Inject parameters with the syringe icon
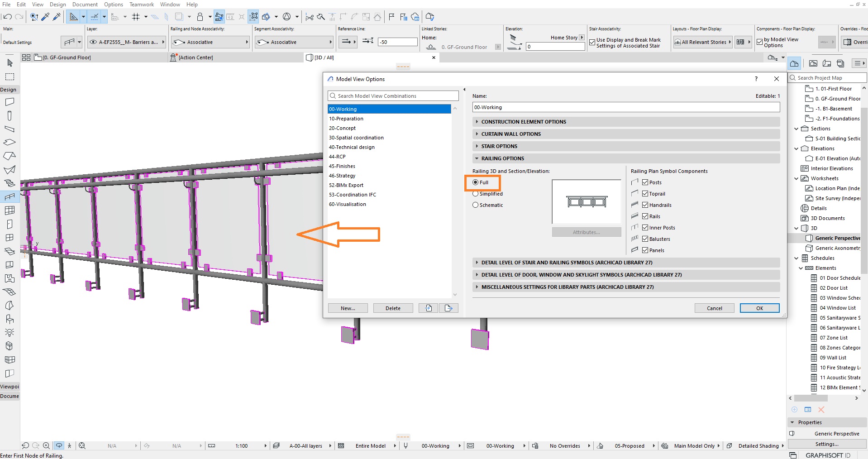The image size is (868, 459). (x=57, y=17)
